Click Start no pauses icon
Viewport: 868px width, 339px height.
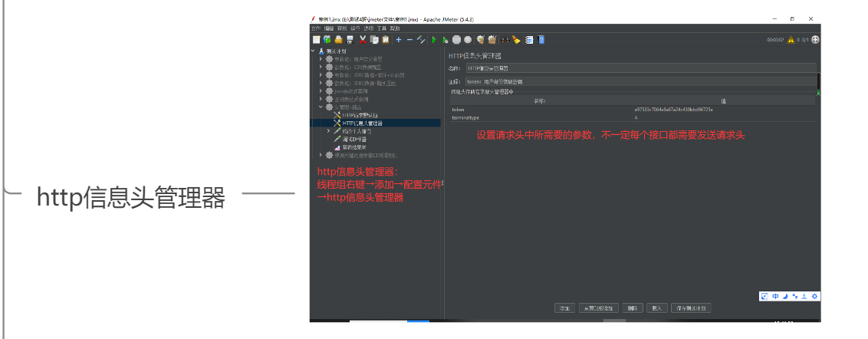(x=445, y=40)
